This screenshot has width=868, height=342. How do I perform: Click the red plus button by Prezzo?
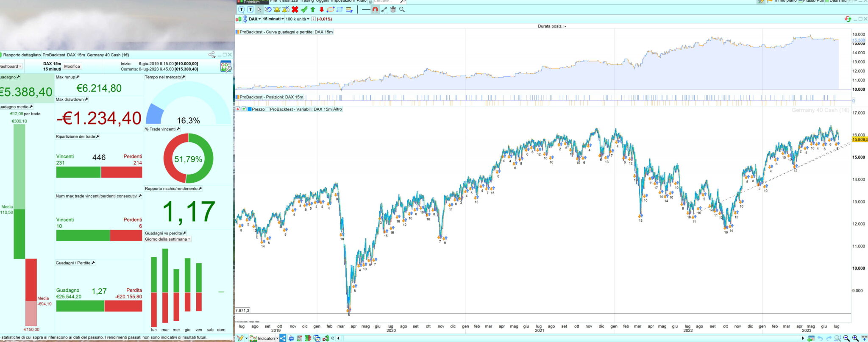click(x=238, y=109)
